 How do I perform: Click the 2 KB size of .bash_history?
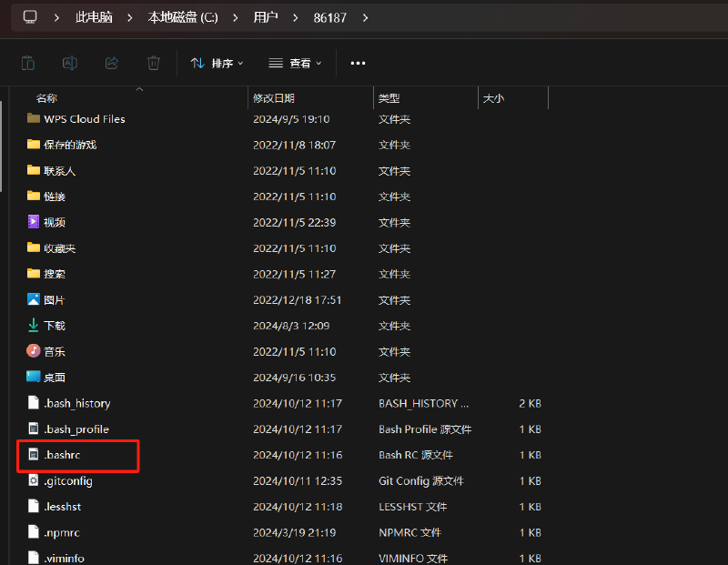[x=531, y=403]
